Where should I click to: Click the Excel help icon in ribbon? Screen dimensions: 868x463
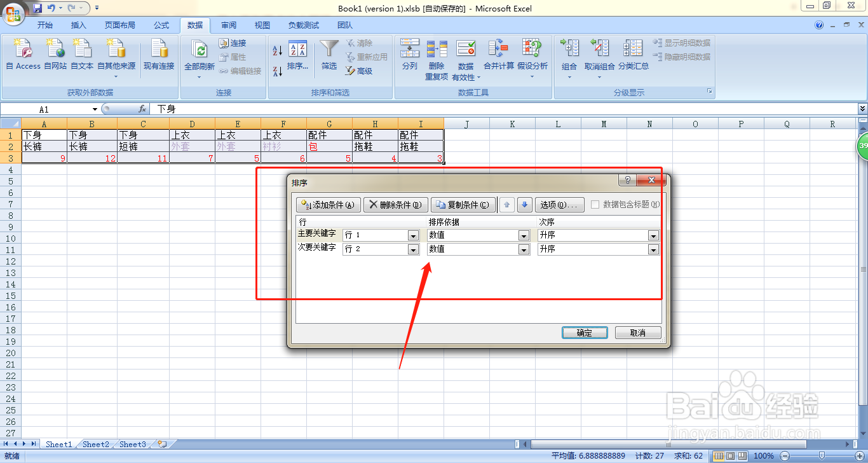(819, 25)
